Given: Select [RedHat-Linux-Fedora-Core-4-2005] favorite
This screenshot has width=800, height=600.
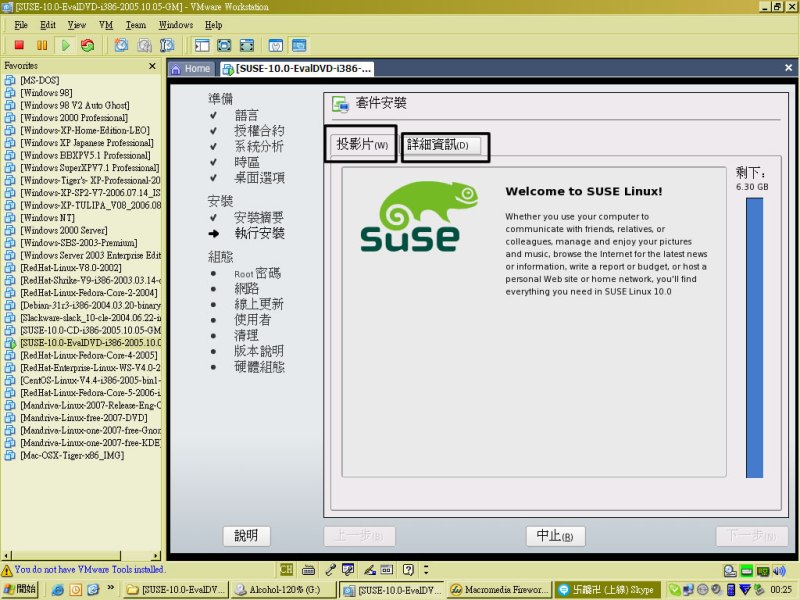Looking at the screenshot, I should [x=89, y=355].
